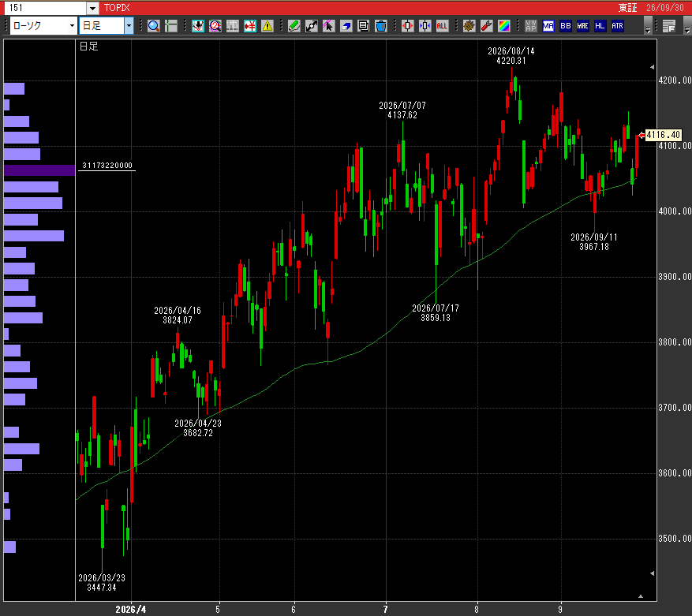Click the 4116.40 current price label

(x=663, y=135)
